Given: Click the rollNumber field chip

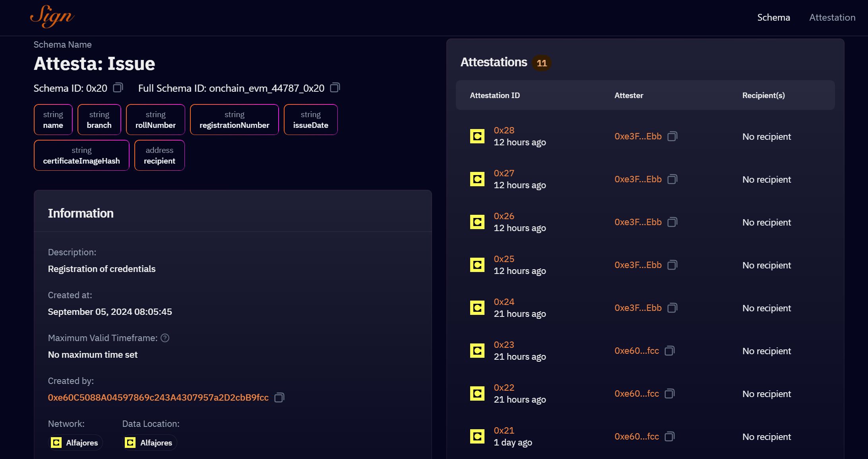Looking at the screenshot, I should pyautogui.click(x=155, y=120).
